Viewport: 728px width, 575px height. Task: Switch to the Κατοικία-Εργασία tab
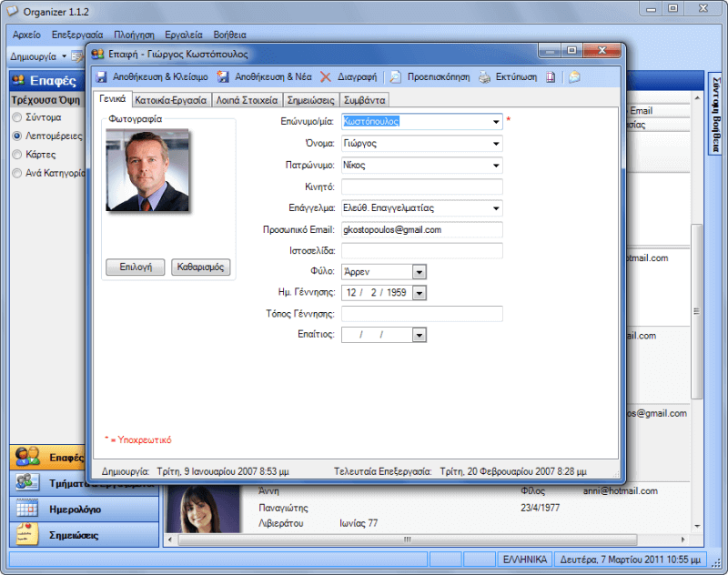172,100
